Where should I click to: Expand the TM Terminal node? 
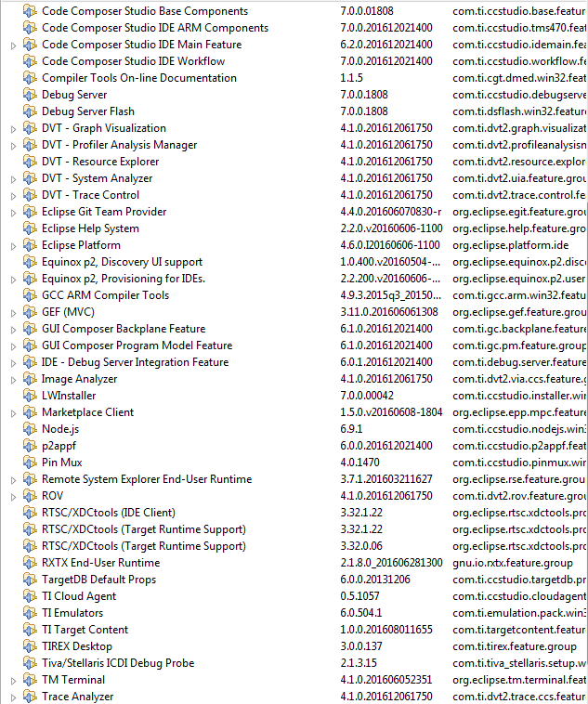point(14,681)
